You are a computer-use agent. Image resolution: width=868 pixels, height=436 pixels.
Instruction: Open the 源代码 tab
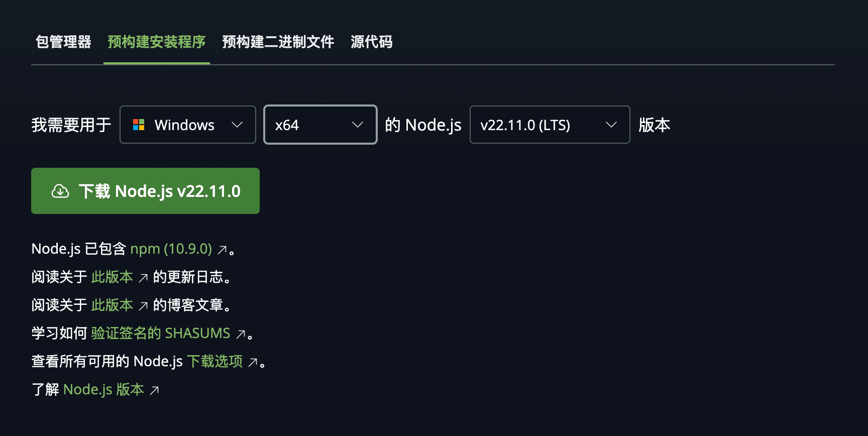(372, 42)
